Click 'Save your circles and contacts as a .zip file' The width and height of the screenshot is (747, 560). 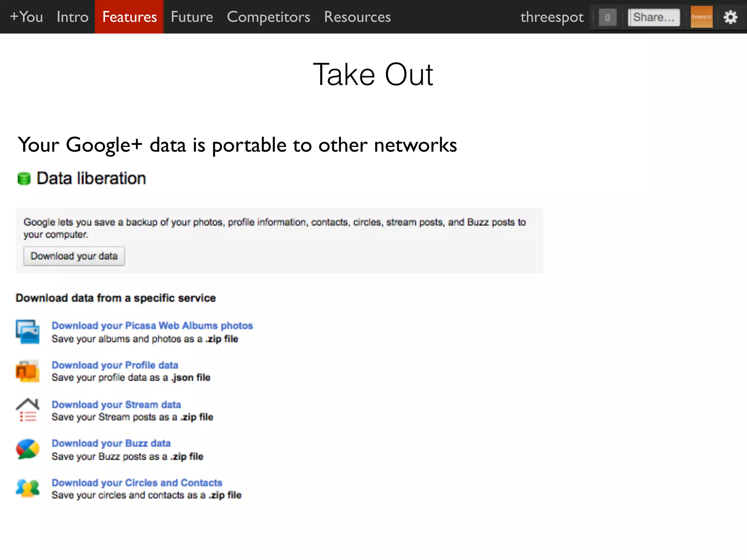tap(146, 495)
